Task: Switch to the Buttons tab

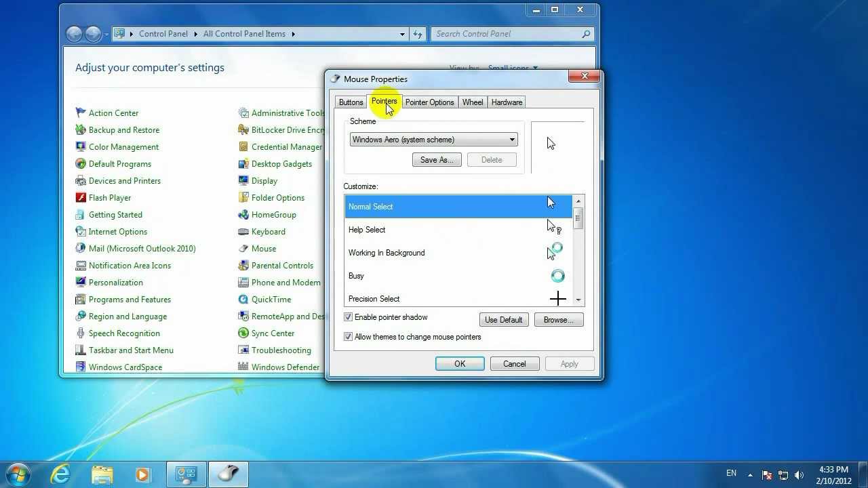Action: 351,102
